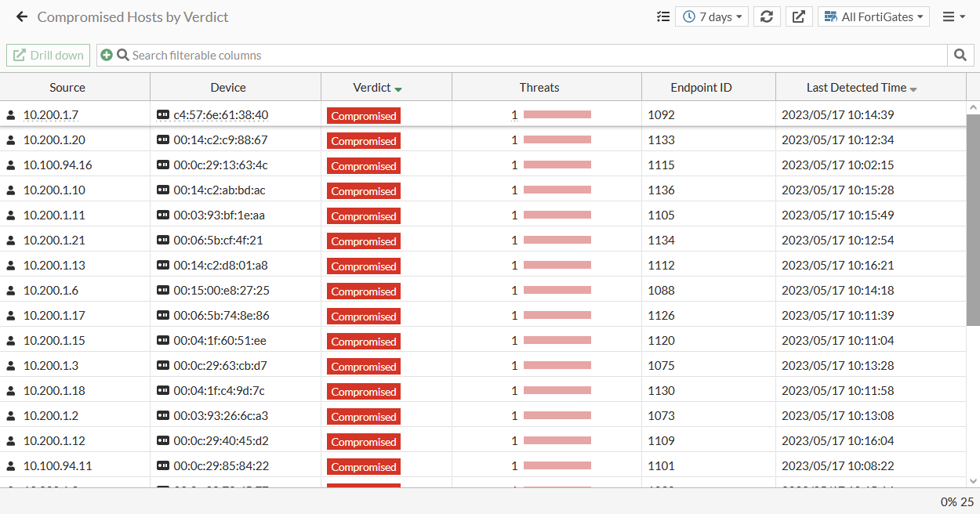Refresh the compromised hosts table

(x=767, y=16)
